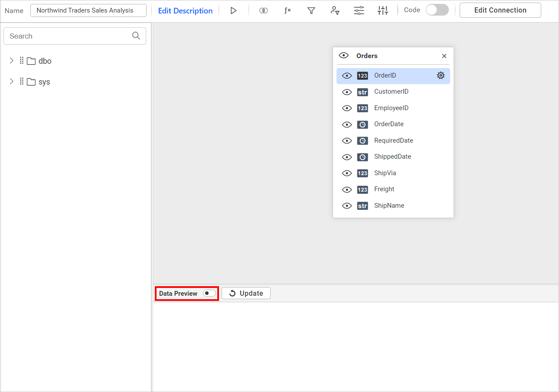Toggle the Code view switch

(x=437, y=10)
